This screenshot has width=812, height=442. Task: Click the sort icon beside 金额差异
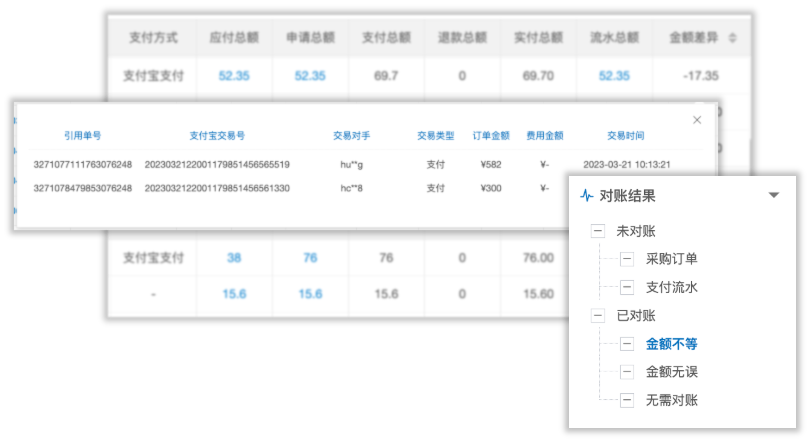click(x=733, y=37)
